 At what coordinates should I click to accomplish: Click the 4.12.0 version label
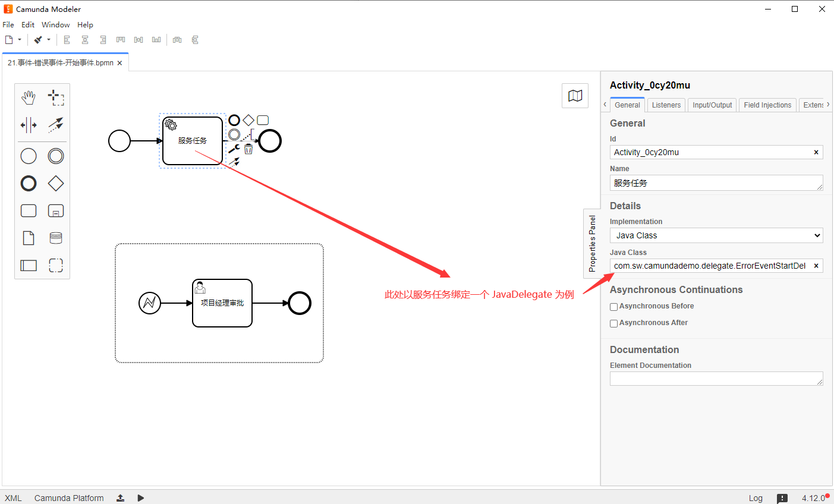click(813, 498)
